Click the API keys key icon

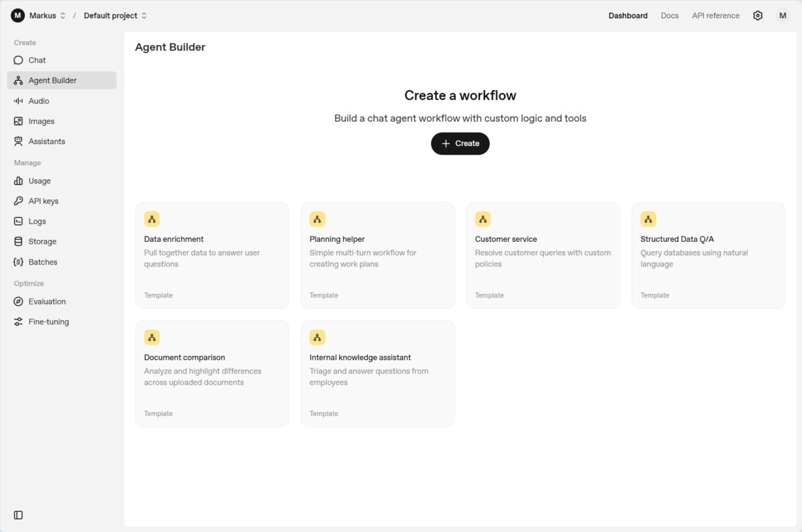click(x=18, y=201)
